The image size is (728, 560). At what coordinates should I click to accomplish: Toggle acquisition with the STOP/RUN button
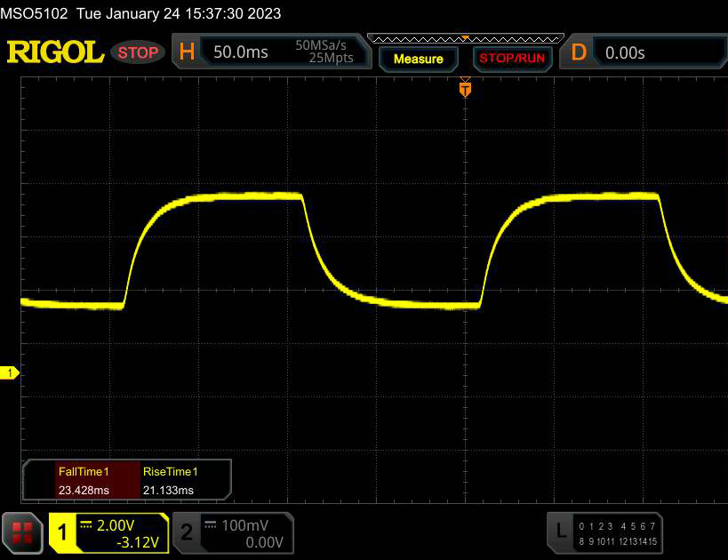(511, 59)
